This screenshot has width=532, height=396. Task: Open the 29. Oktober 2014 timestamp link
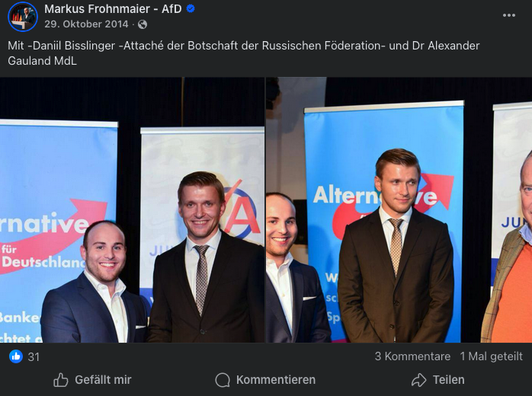pyautogui.click(x=87, y=24)
